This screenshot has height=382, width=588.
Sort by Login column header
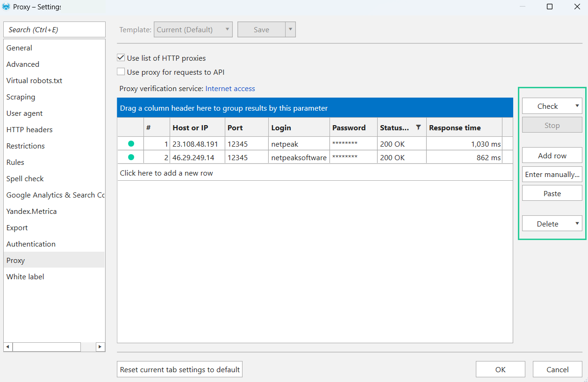(x=299, y=127)
